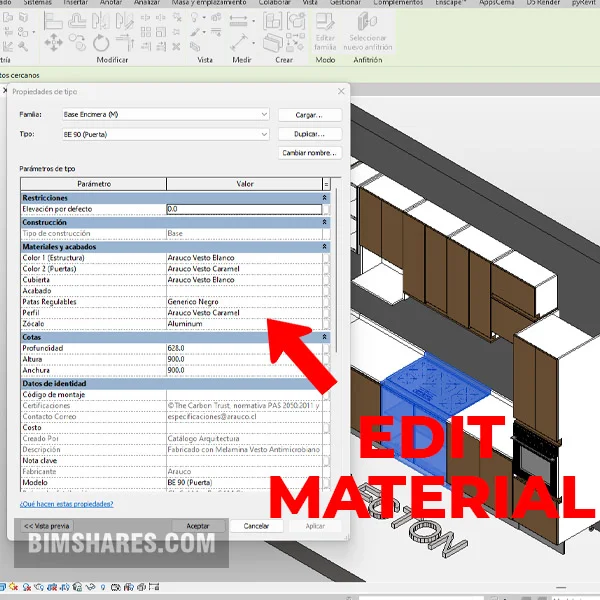Toggle the checkbox beside Color 1 (Estructura)

pyautogui.click(x=326, y=257)
